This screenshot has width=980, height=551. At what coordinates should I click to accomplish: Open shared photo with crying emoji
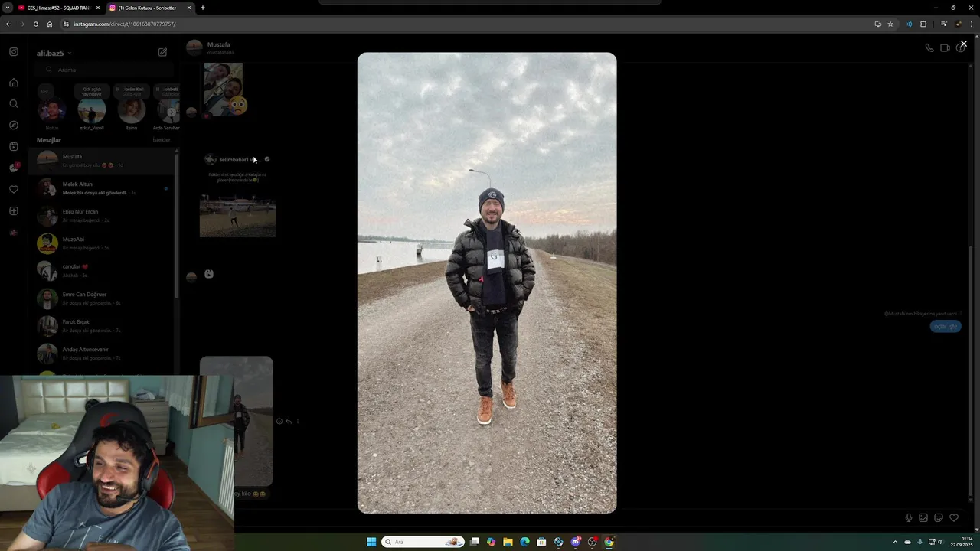(x=224, y=89)
